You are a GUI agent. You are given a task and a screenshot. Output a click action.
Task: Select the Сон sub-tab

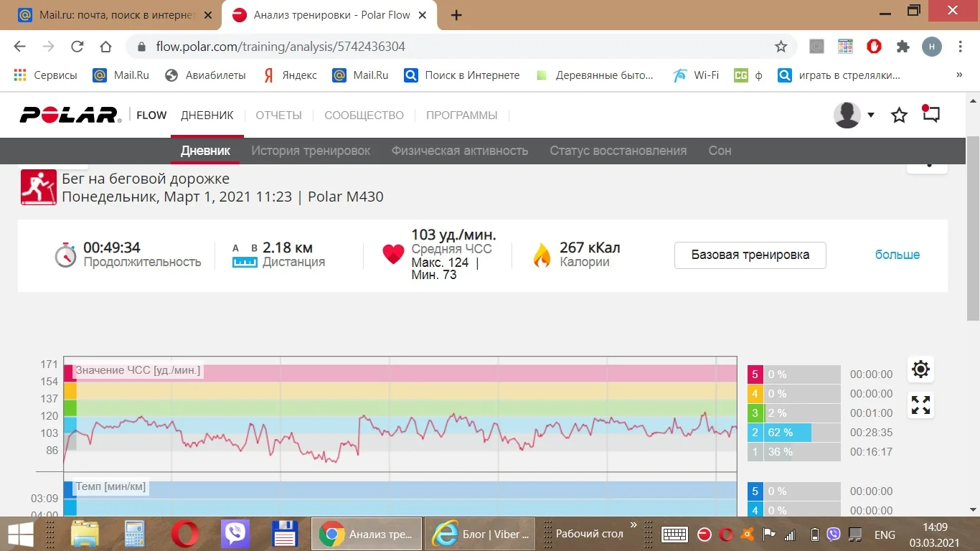coord(720,151)
